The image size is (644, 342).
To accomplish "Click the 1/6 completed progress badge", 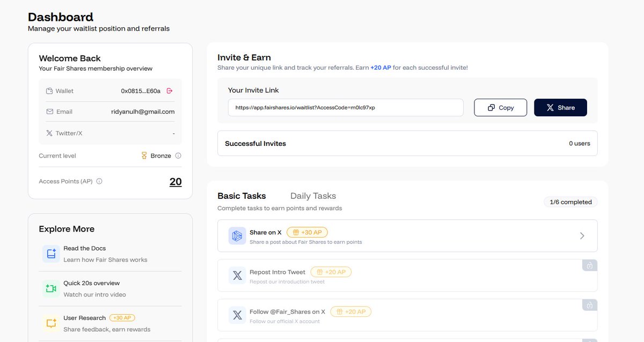I will [570, 202].
